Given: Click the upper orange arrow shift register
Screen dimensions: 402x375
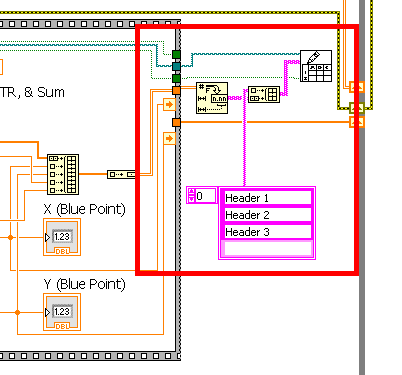Looking at the screenshot, I should (169, 104).
